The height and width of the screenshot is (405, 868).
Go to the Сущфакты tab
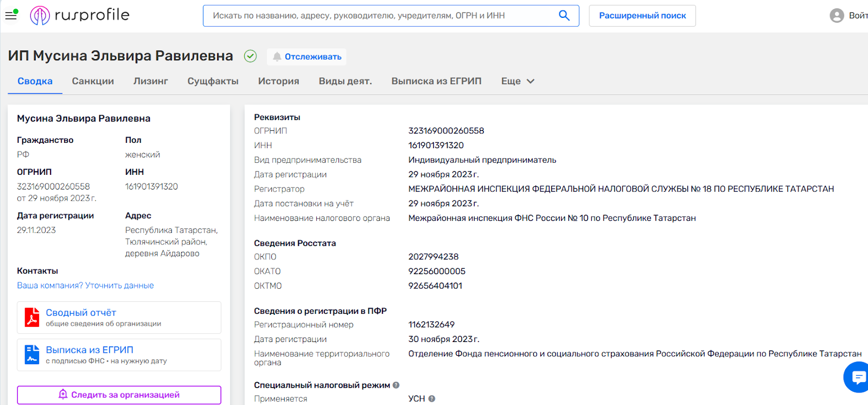click(213, 81)
